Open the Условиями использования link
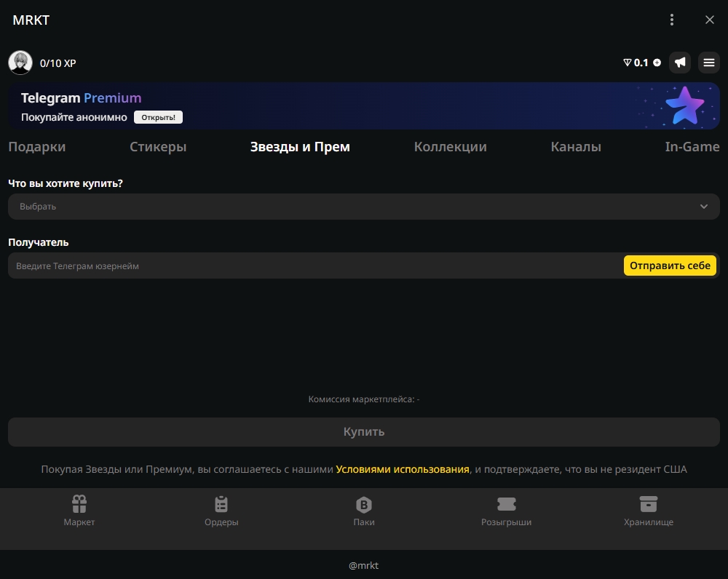 coord(403,469)
